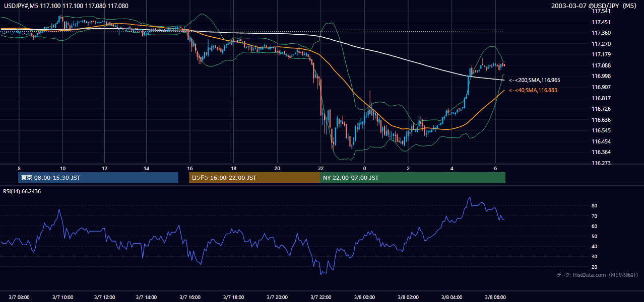
Task: Select the 40 SMA label 116.883
Action: point(533,90)
